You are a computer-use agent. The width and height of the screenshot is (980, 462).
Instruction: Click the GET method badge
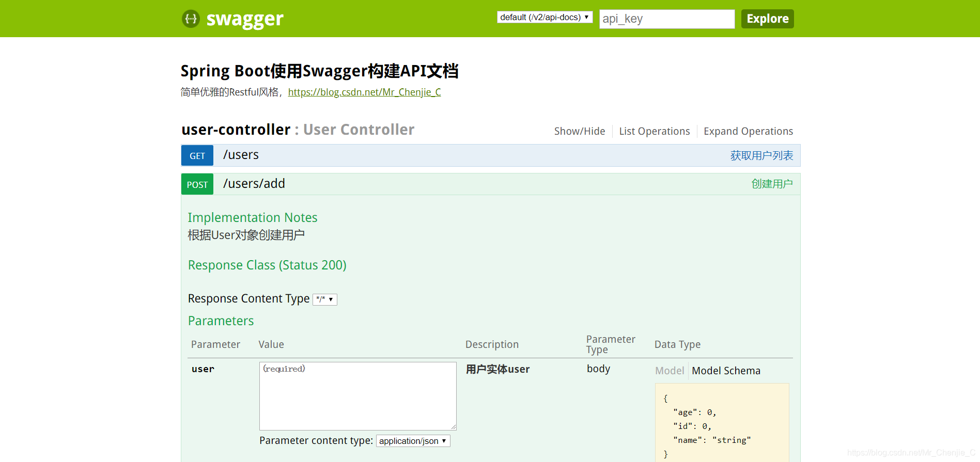click(x=197, y=155)
